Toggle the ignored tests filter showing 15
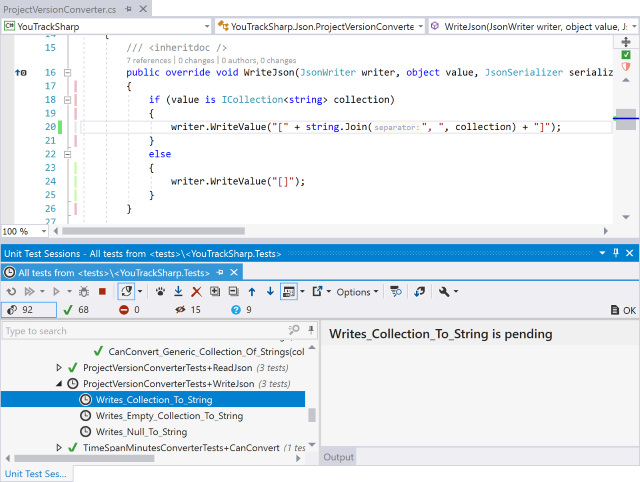The width and height of the screenshot is (640, 482). coord(186,310)
